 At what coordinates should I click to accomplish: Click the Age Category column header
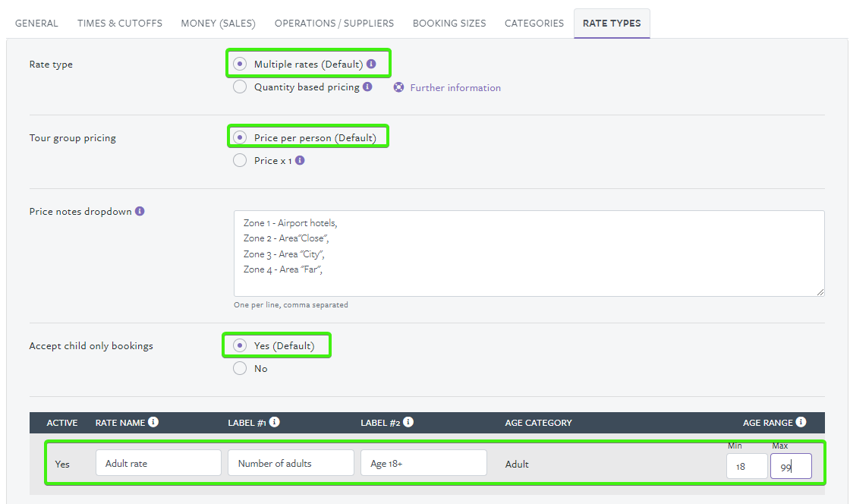538,423
